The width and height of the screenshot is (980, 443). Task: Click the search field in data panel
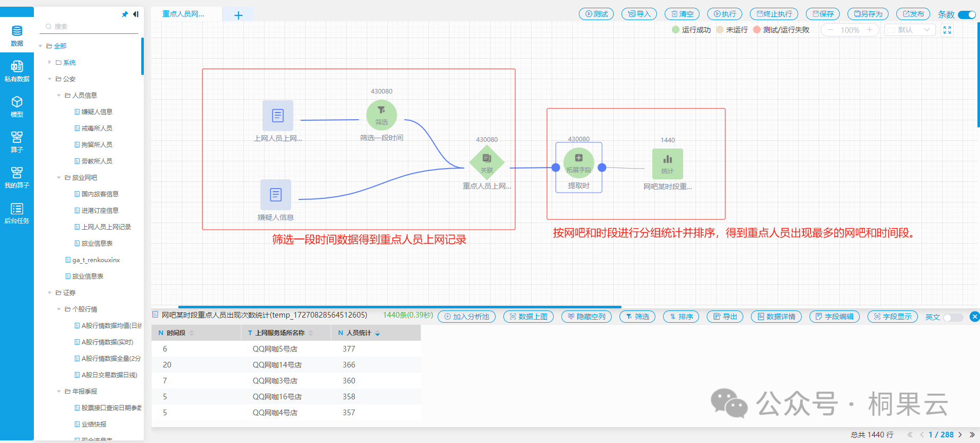click(92, 27)
